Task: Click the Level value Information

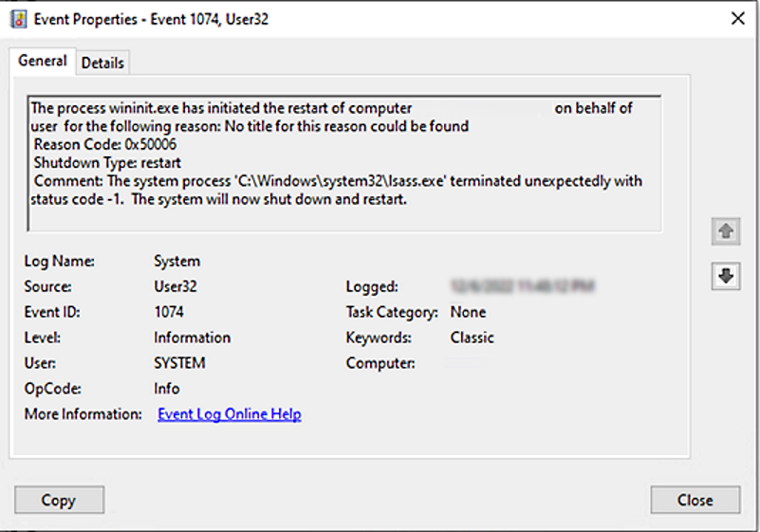Action: [193, 338]
